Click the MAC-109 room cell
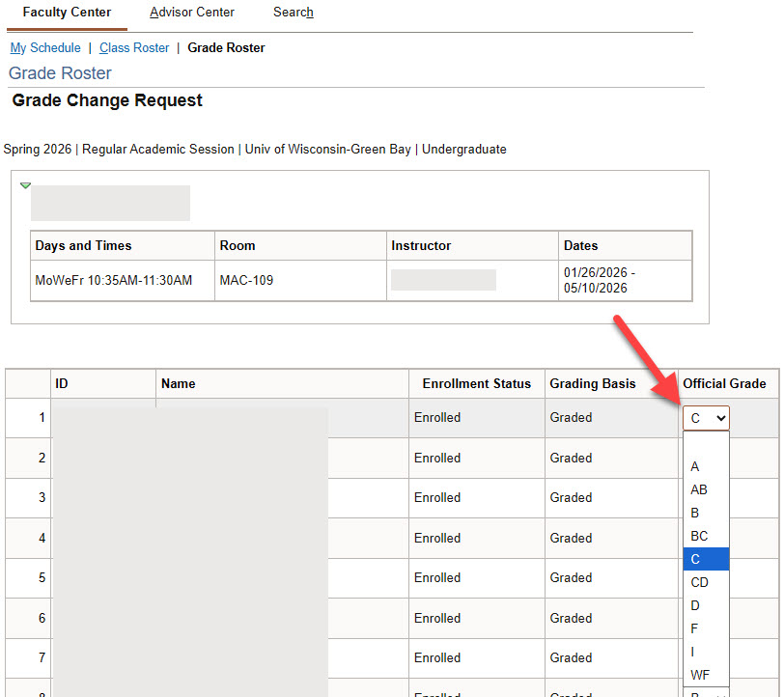Viewport: 784px width, 697px height. pyautogui.click(x=300, y=281)
